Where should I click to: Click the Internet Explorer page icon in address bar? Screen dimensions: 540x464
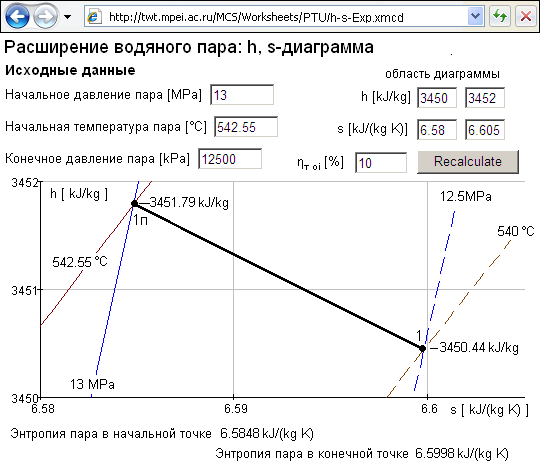pyautogui.click(x=94, y=17)
